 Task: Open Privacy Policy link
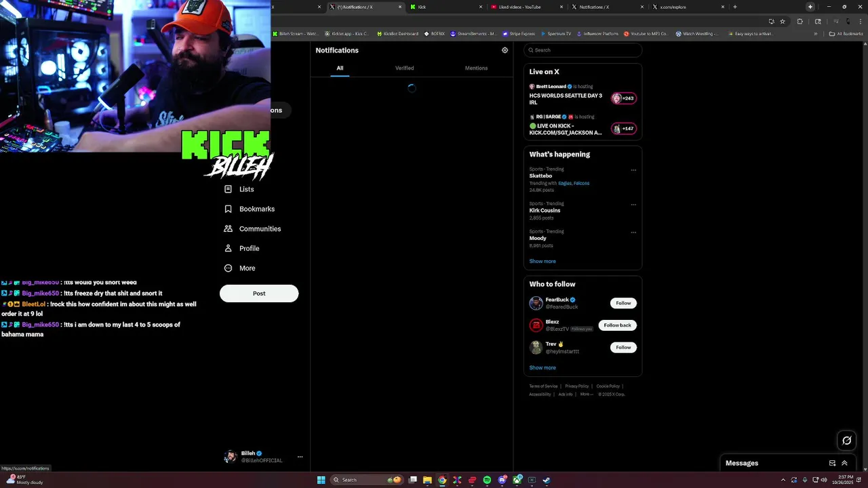(577, 386)
